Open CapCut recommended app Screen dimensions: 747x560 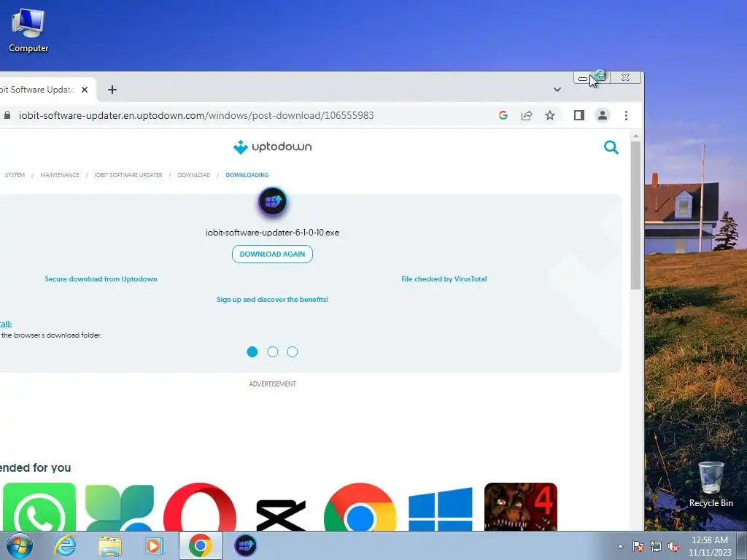point(281,513)
